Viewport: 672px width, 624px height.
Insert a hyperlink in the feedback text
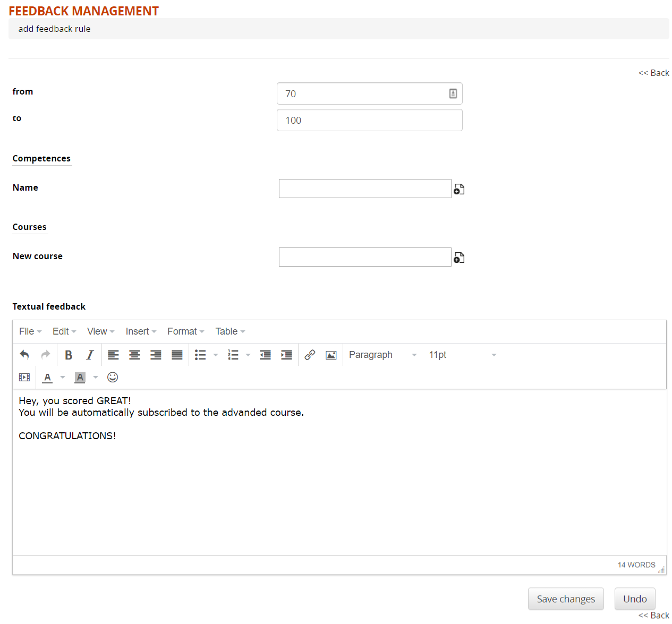(310, 355)
